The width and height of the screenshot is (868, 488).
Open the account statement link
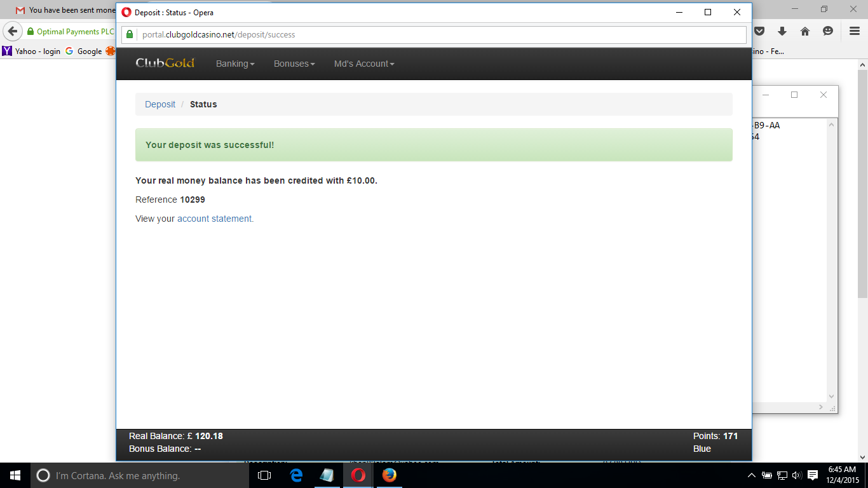click(215, 219)
